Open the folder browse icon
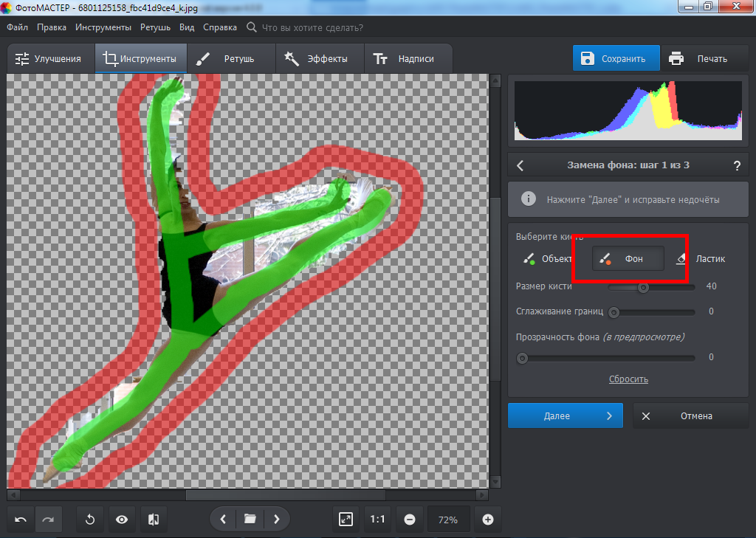Viewport: 756px width, 538px height. [250, 520]
